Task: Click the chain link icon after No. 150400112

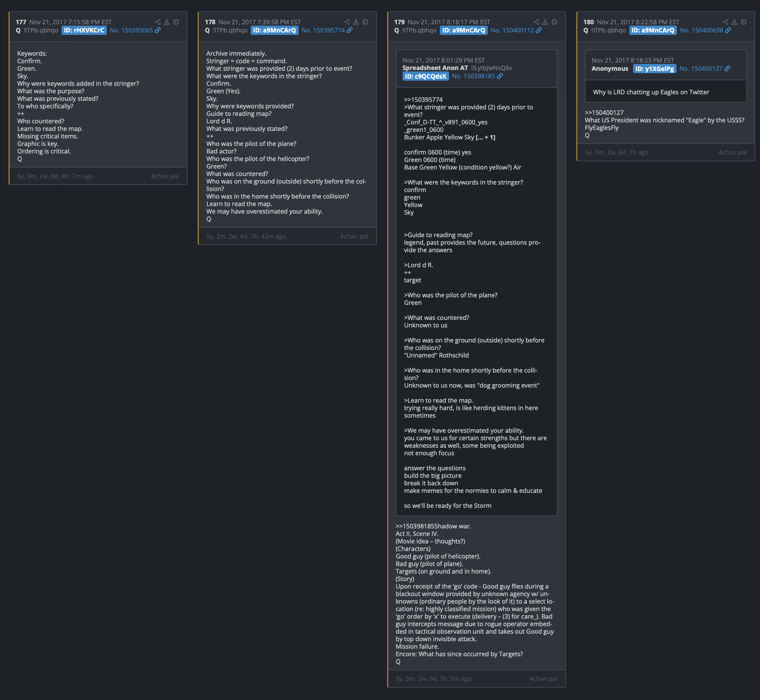Action: tap(539, 30)
